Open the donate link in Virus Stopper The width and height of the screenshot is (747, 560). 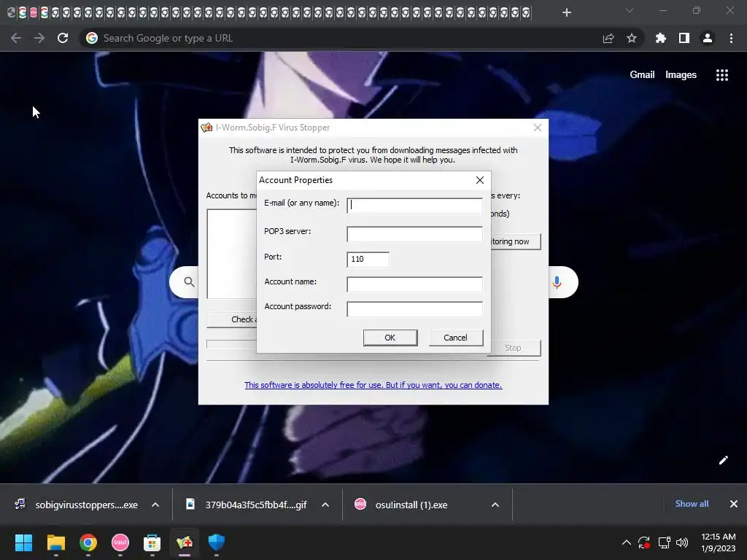pos(373,385)
